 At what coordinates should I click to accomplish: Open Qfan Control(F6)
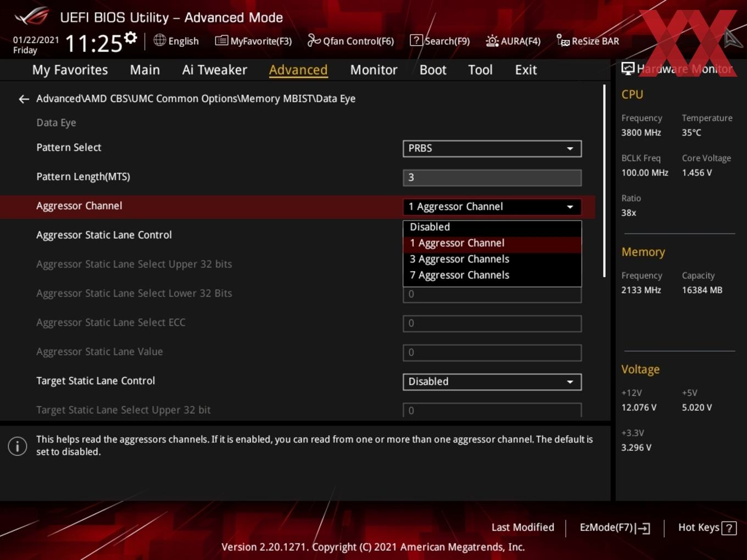pyautogui.click(x=350, y=41)
